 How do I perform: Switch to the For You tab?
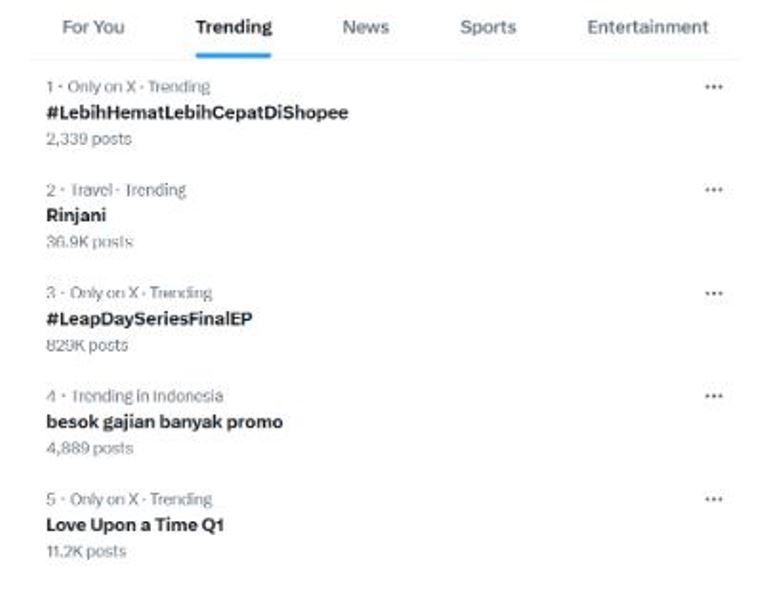93,27
